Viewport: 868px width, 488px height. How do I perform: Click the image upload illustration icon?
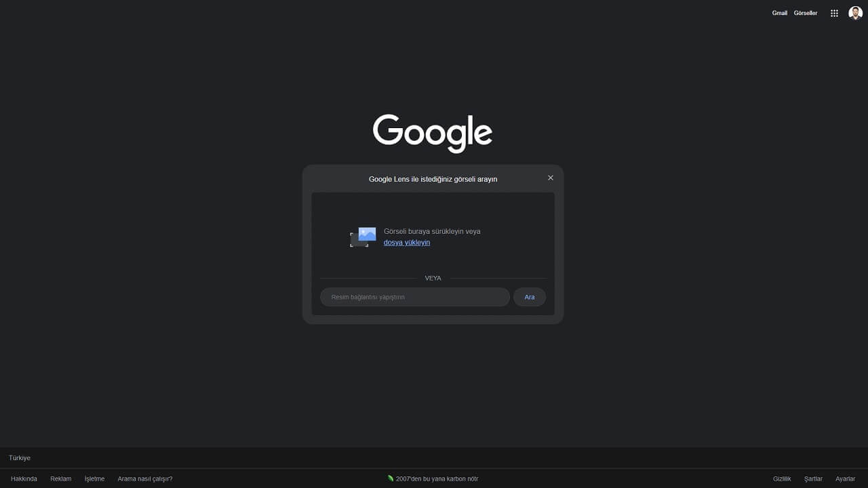pyautogui.click(x=363, y=237)
